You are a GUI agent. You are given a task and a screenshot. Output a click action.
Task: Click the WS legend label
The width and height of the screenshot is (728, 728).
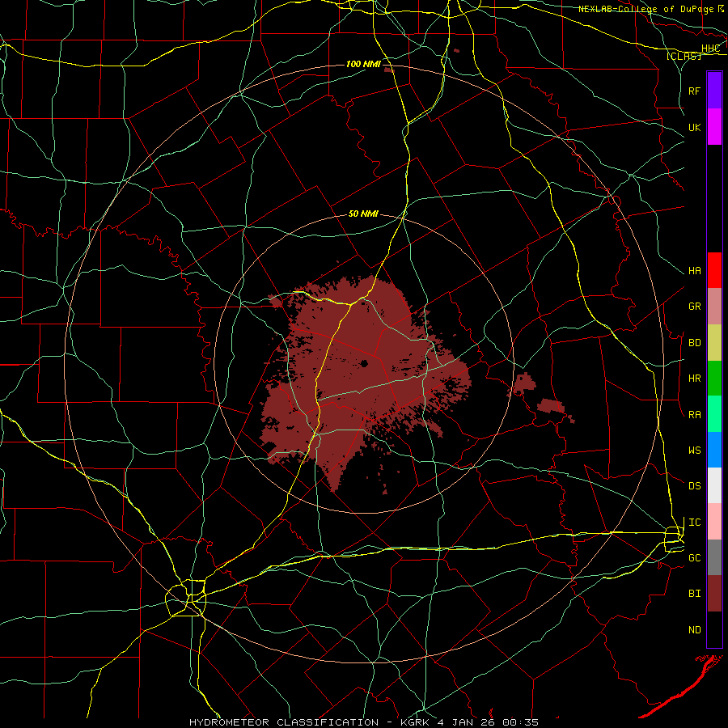coord(694,451)
